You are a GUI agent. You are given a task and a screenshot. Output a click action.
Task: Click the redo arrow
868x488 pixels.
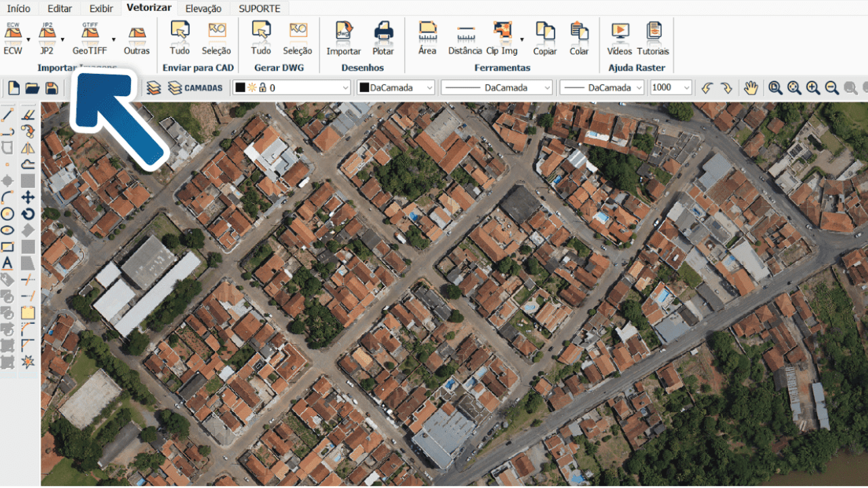[x=726, y=87]
